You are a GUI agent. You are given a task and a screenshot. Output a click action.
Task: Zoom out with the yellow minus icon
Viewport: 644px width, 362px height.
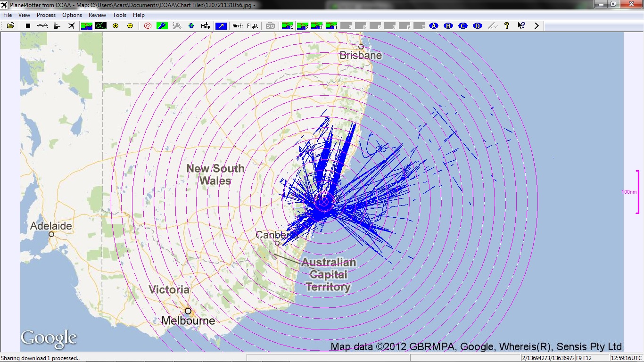(130, 26)
